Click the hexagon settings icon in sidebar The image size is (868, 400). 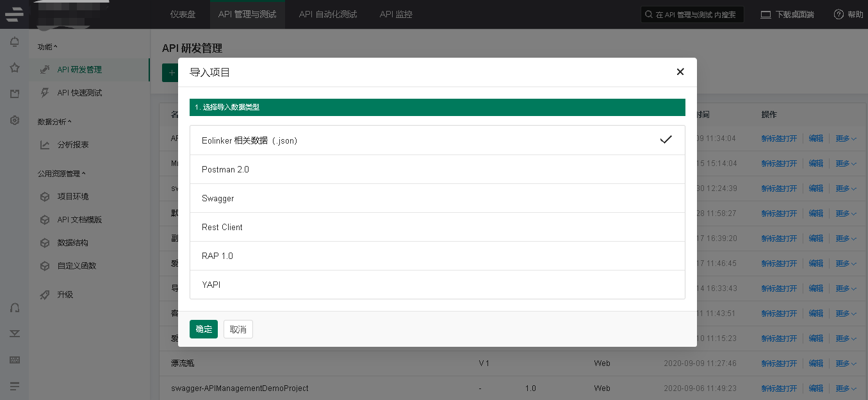pos(14,120)
